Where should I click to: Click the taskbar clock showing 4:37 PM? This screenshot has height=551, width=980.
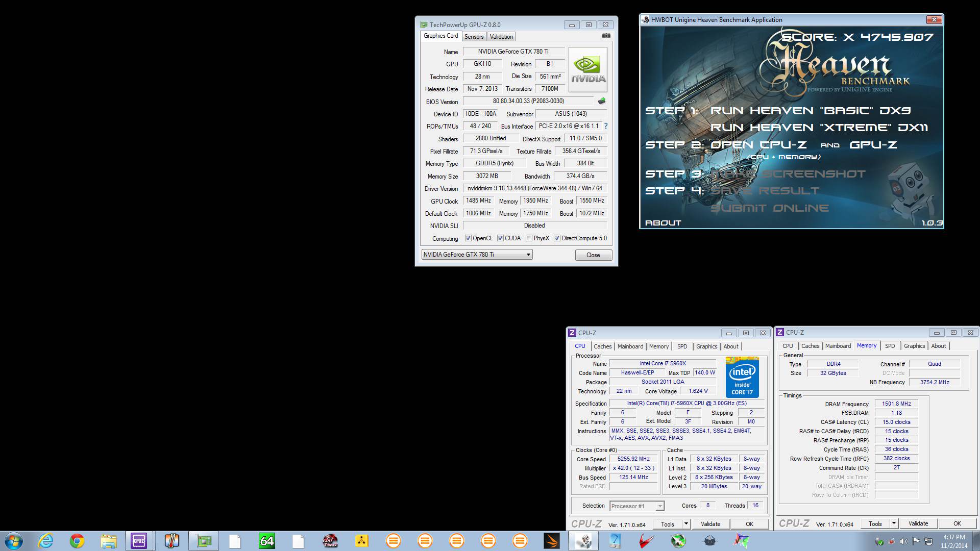954,541
